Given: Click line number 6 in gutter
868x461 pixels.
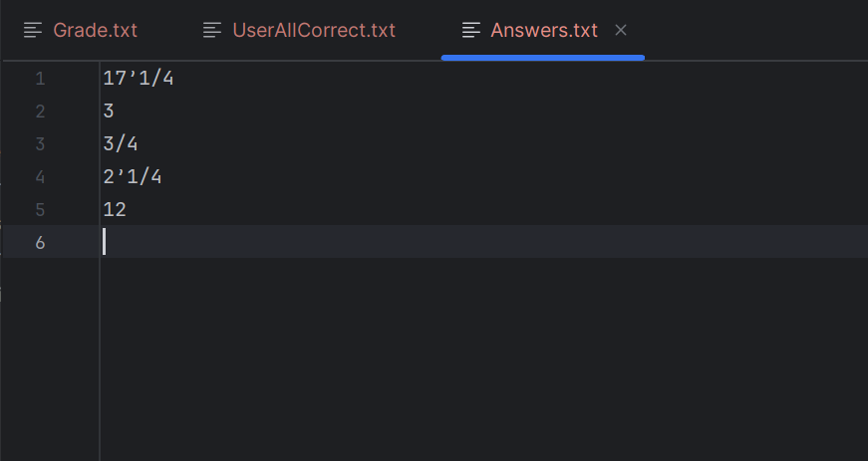Looking at the screenshot, I should pyautogui.click(x=40, y=242).
